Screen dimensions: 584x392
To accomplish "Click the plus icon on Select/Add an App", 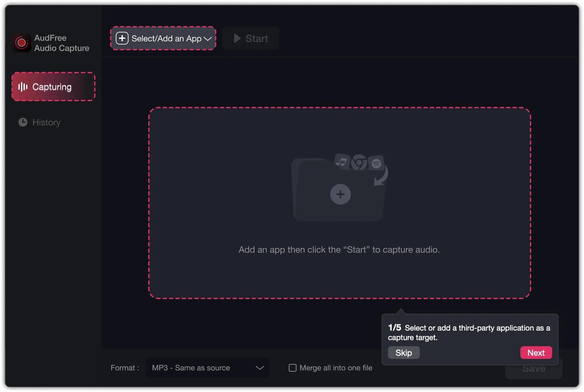I will pyautogui.click(x=122, y=38).
